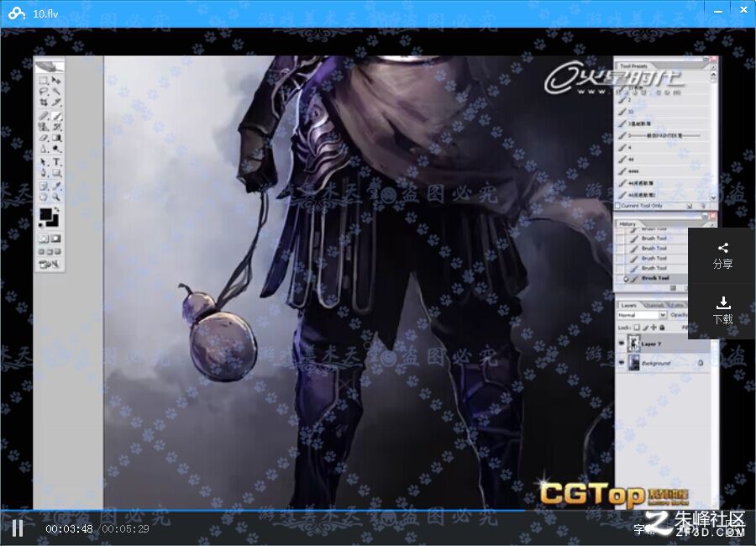756x546 pixels.
Task: Click the 下载 download button
Action: 722,311
